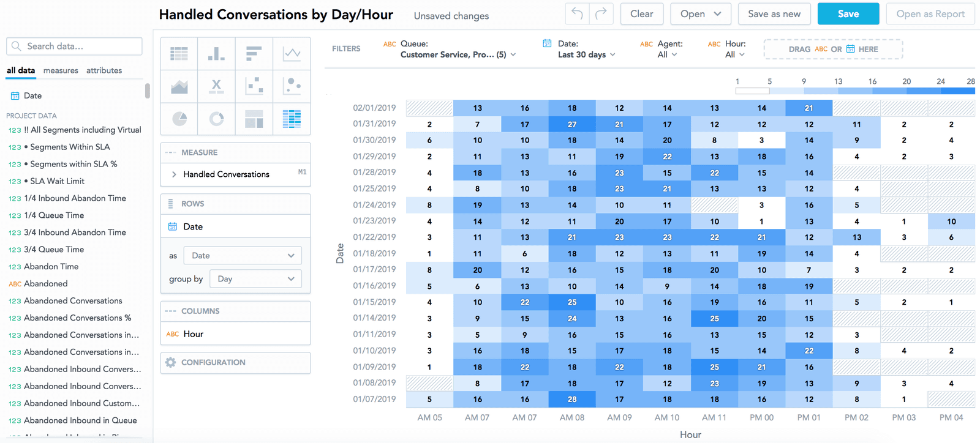Click the blue Save button
The height and width of the screenshot is (443, 980).
point(848,13)
